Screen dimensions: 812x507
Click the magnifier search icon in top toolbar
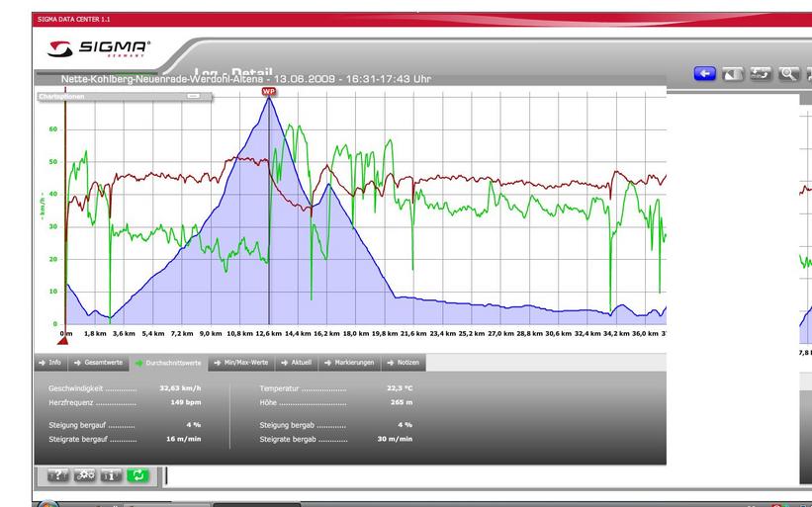tap(788, 73)
